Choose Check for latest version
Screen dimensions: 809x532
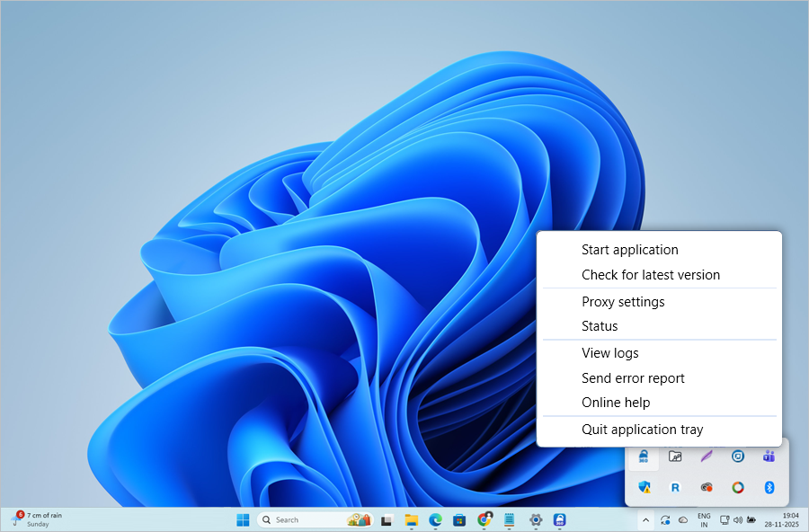pos(650,275)
